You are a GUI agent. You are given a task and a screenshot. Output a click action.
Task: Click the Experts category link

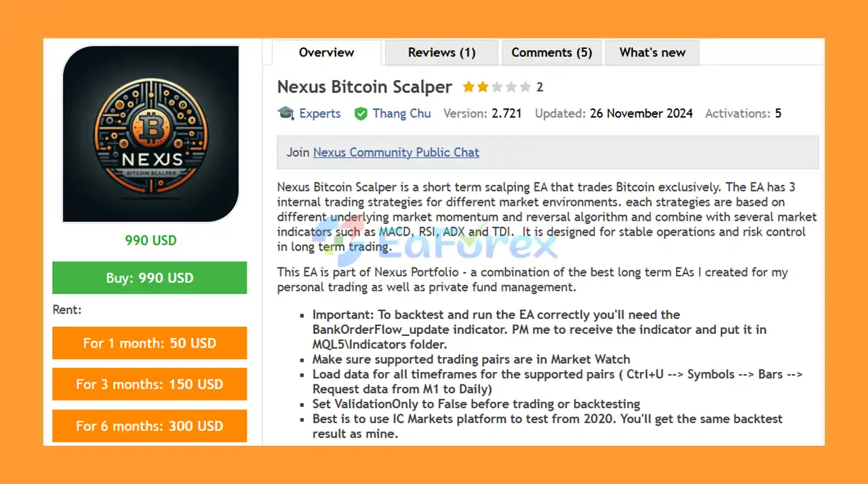pyautogui.click(x=320, y=113)
